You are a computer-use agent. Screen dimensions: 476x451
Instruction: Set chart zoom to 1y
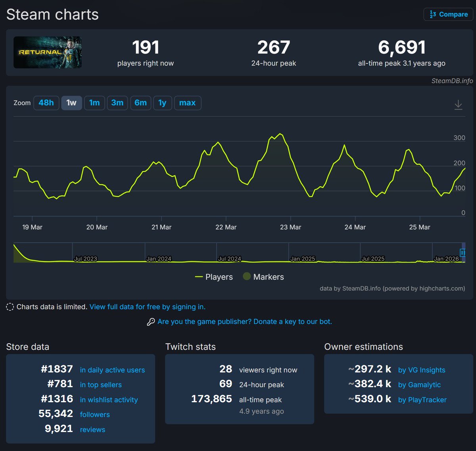(162, 103)
